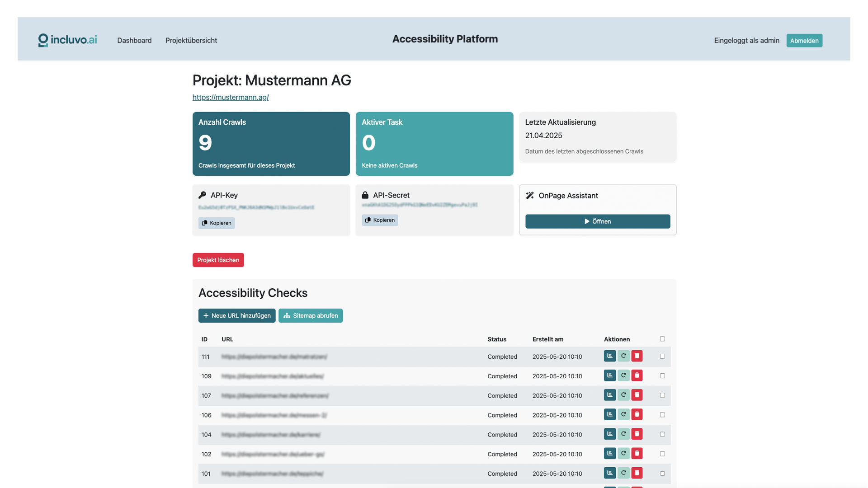Open the report for check 111
The image size is (868, 488).
609,356
